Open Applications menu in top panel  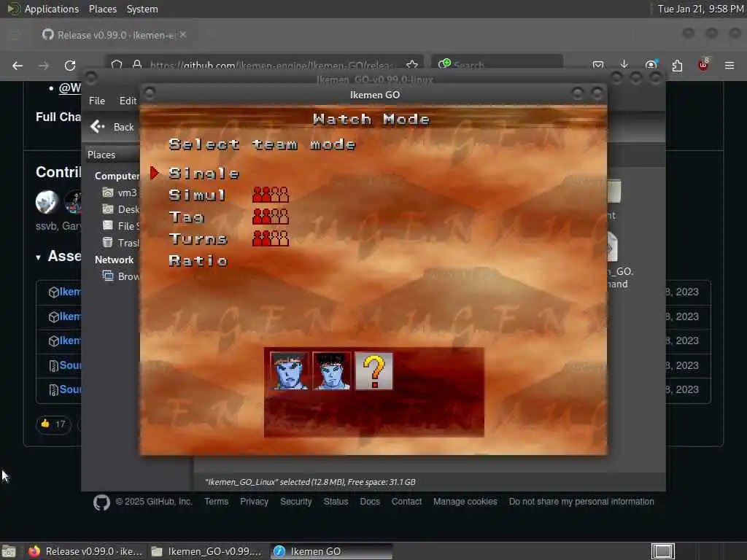pyautogui.click(x=43, y=9)
